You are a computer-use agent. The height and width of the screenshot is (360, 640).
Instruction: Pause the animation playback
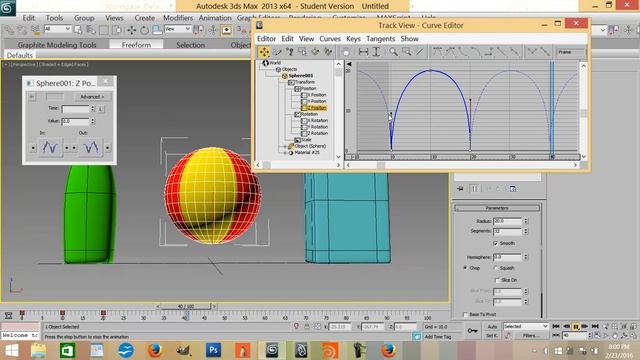point(576,327)
